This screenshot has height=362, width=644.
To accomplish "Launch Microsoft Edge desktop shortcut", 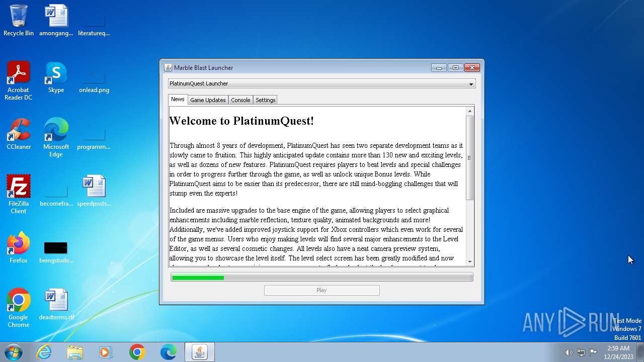I will coord(56,137).
